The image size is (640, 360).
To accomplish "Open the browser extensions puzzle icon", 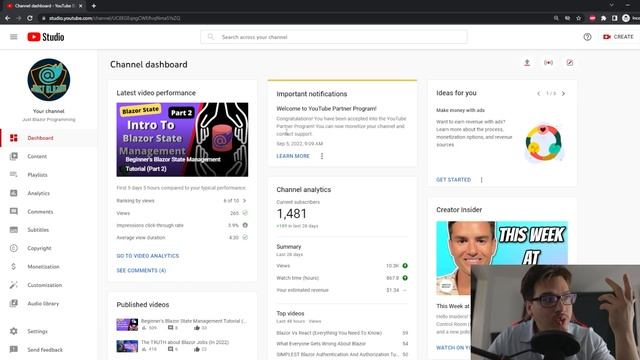I will (603, 18).
